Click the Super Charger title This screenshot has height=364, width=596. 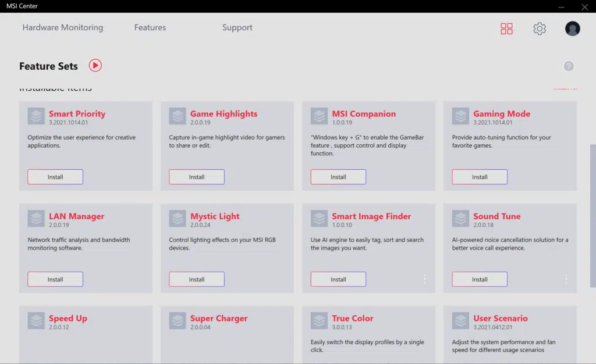tap(219, 318)
